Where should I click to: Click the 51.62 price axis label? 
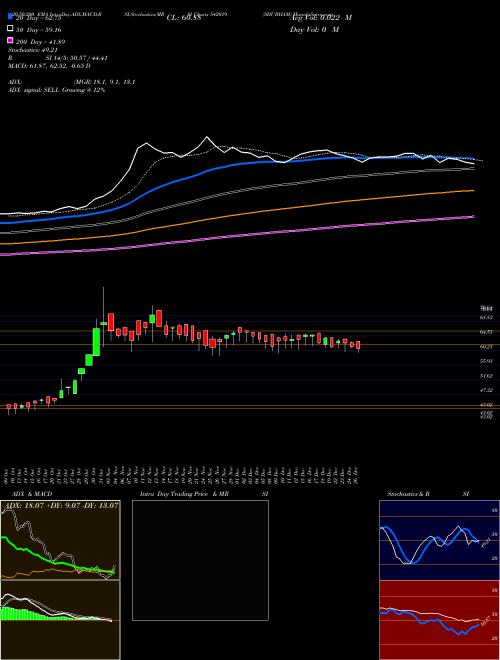(487, 376)
